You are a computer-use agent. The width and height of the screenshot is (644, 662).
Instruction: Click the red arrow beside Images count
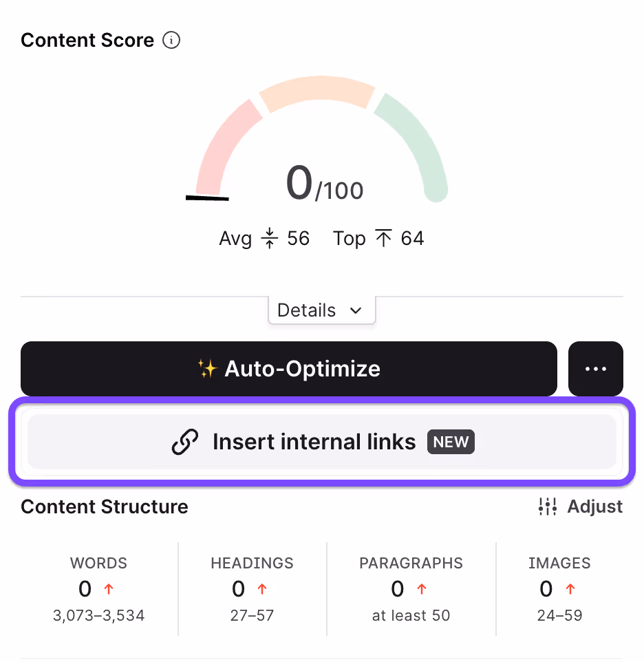(x=570, y=588)
